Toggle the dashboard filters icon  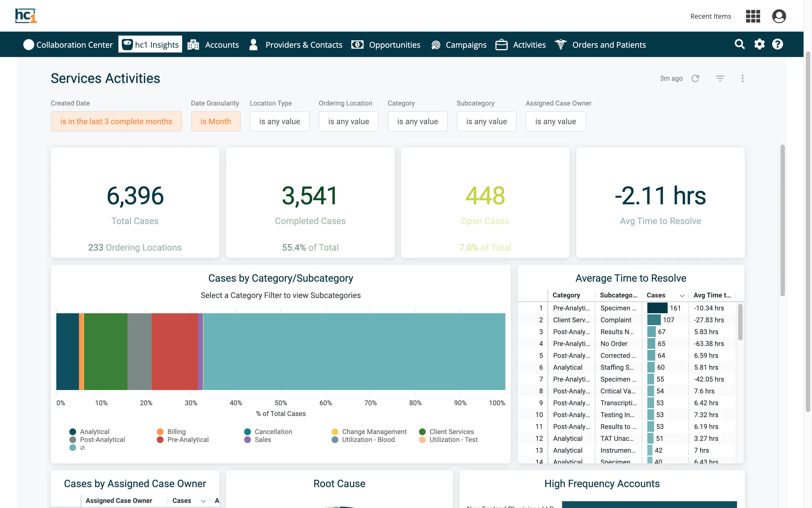[x=720, y=78]
